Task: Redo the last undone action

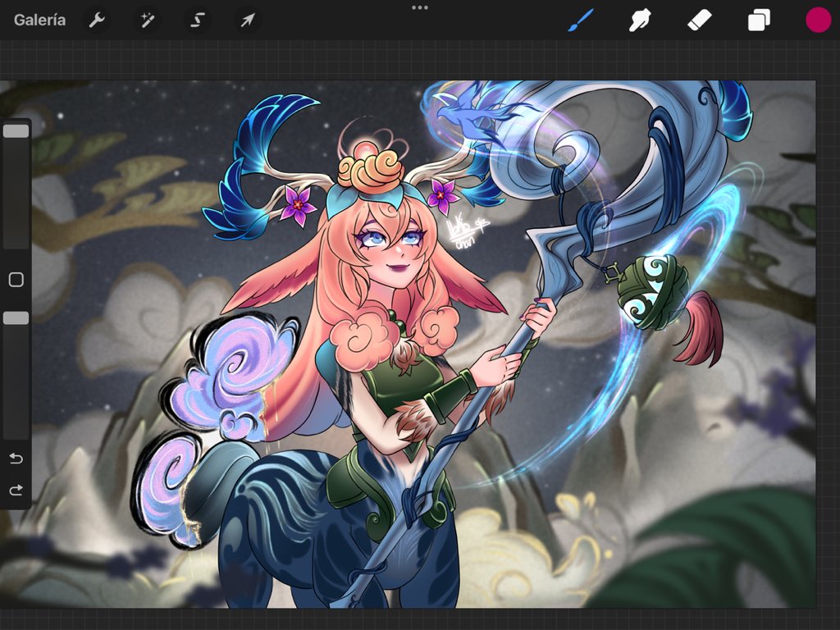Action: point(16,490)
